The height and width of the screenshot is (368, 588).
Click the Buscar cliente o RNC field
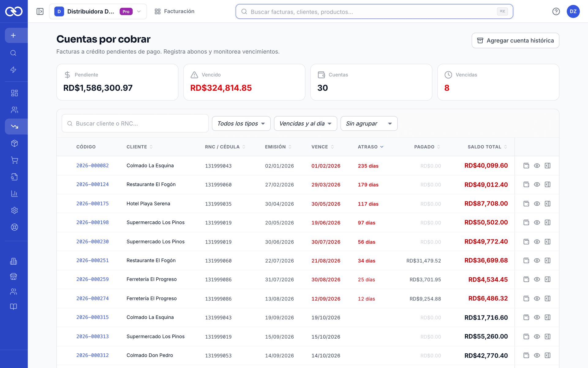tap(135, 124)
